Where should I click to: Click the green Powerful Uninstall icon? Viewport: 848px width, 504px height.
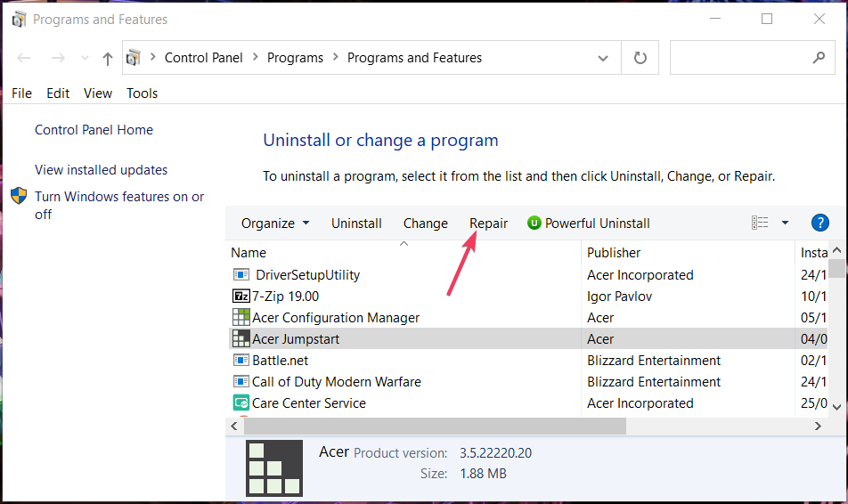(534, 223)
